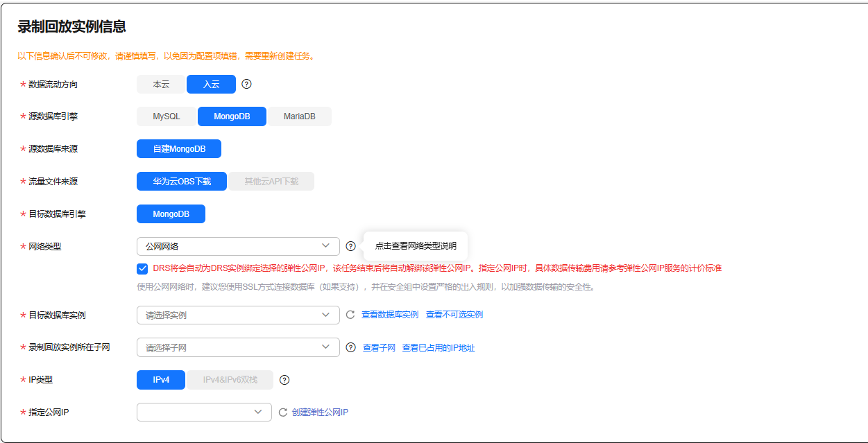Select 华为云OBS下载 as traffic file source
This screenshot has height=443, width=868.
182,182
